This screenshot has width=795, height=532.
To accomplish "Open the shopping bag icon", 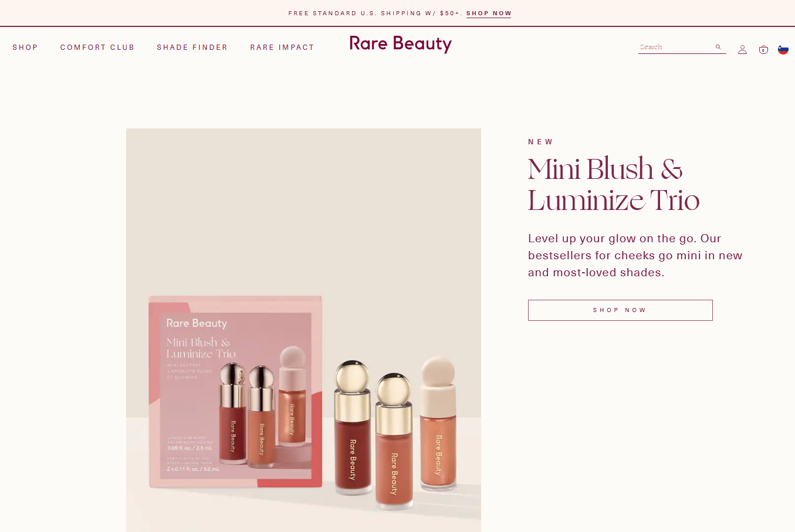I will [x=763, y=50].
